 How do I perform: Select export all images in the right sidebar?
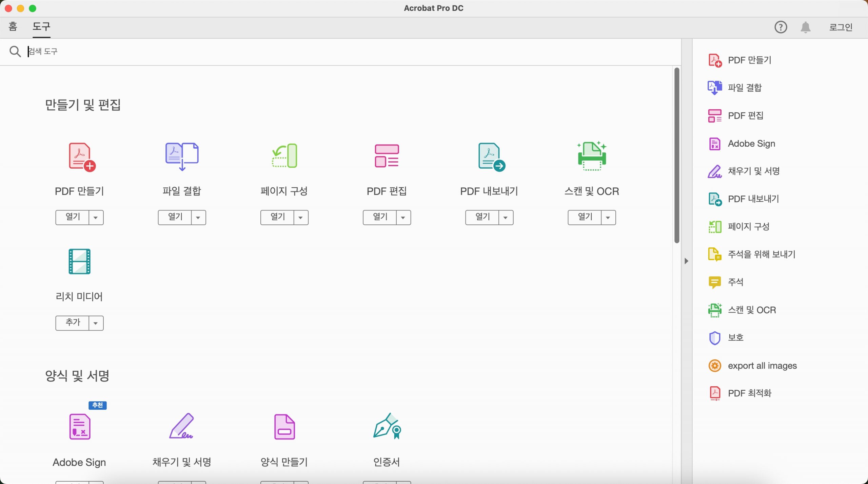(752, 366)
